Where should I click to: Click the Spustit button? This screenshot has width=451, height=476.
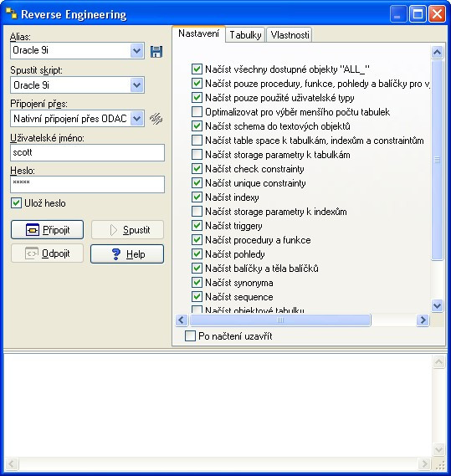(127, 230)
